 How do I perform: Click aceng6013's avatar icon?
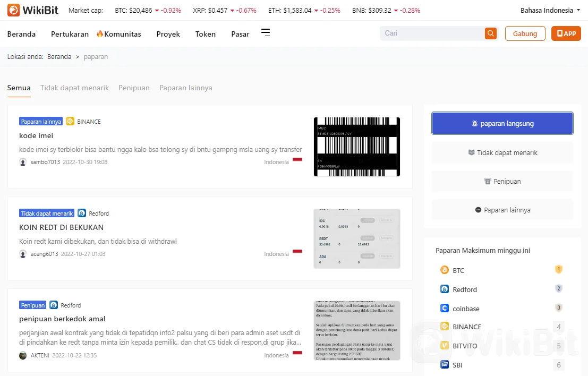[x=23, y=254]
